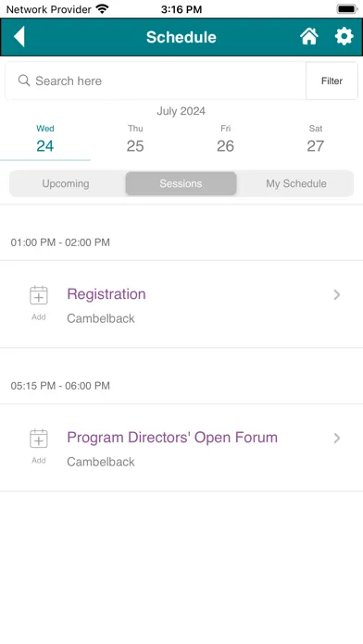The height and width of the screenshot is (644, 363).
Task: Select Thu 25 date tab
Action: click(135, 140)
